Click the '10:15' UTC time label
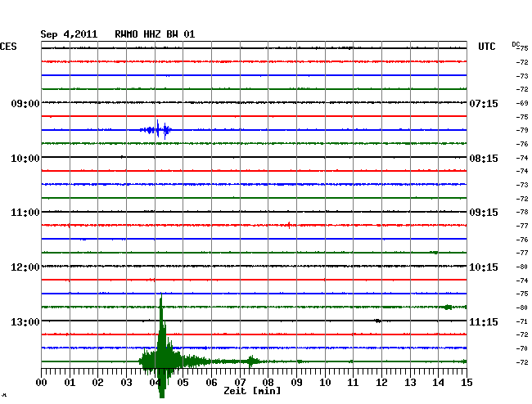532x404 pixels. 484,267
